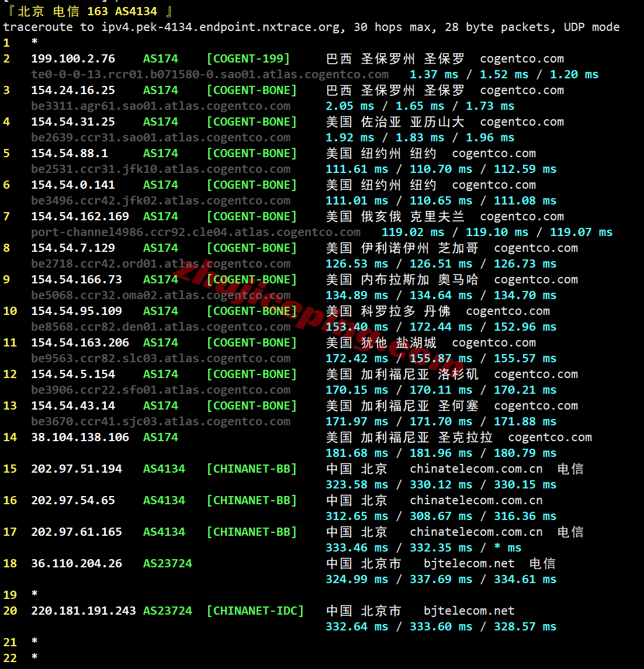Viewport: 644px width, 669px height.
Task: Click the be8568.ccr82.den01.atlas.cogentco.com hostname
Action: pyautogui.click(x=161, y=327)
